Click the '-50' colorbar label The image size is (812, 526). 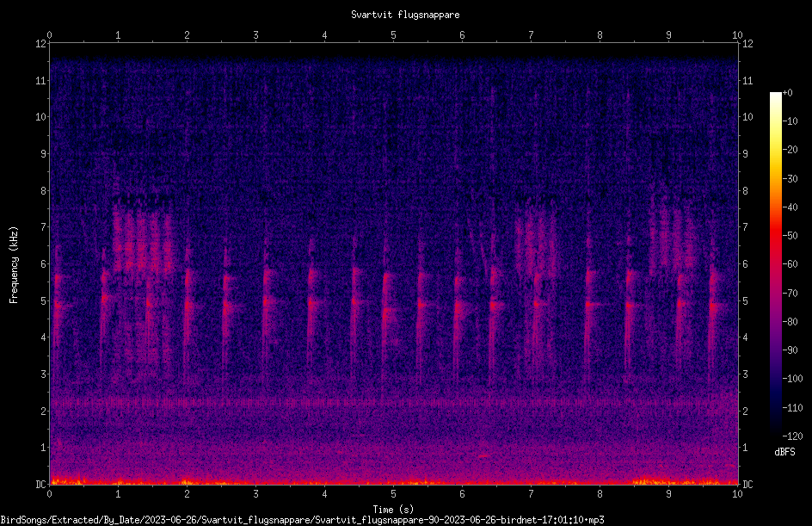click(x=790, y=236)
